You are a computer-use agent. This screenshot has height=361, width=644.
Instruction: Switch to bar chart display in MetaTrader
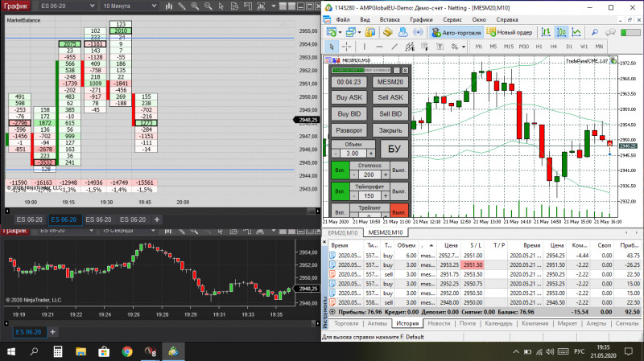tap(546, 32)
